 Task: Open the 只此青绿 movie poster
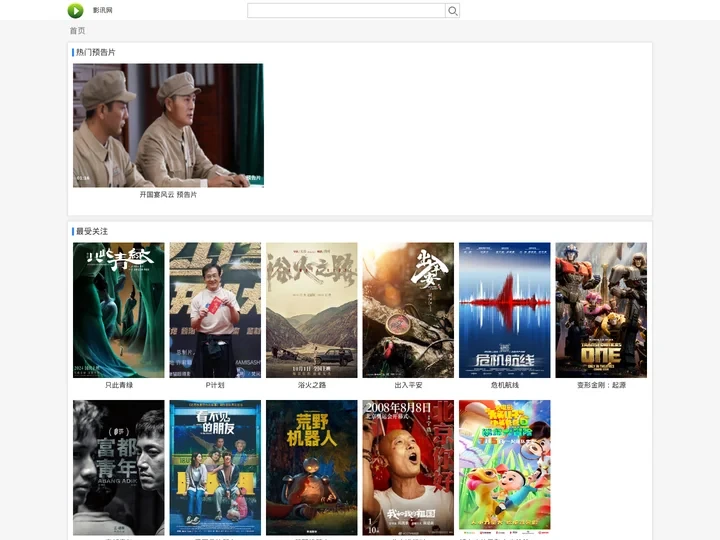[118, 310]
